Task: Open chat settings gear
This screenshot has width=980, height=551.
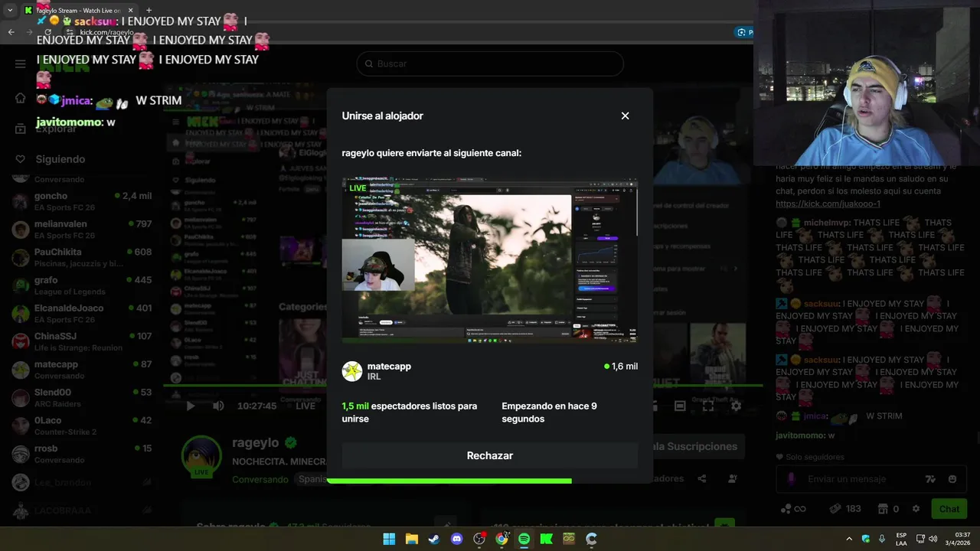Action: pos(916,509)
